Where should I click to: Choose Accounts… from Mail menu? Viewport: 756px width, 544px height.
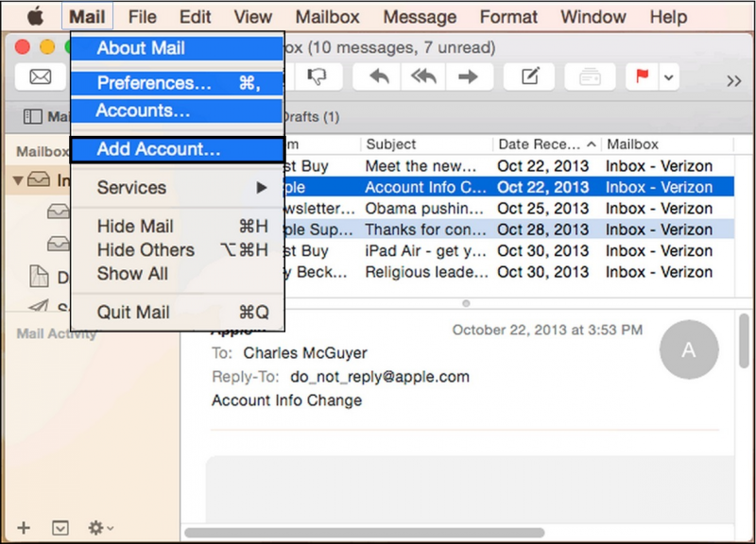(177, 110)
